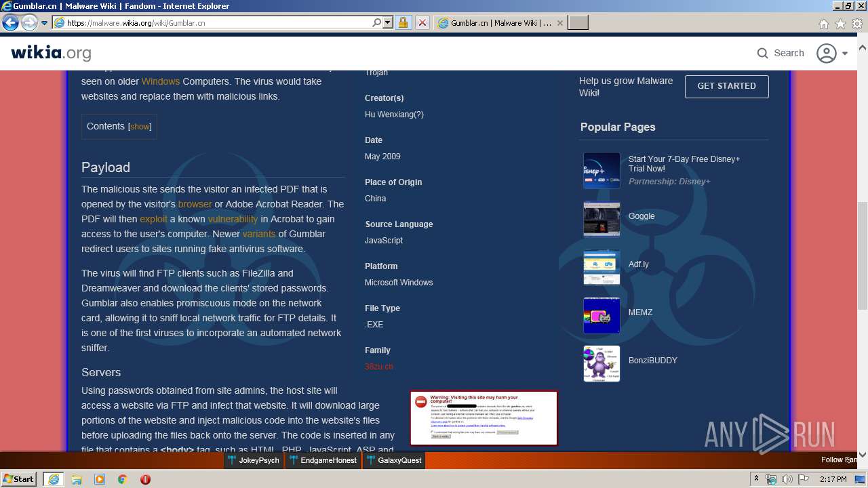Image resolution: width=868 pixels, height=488 pixels.
Task: Open the BonziBUDDY page thumbnail
Action: [x=601, y=363]
